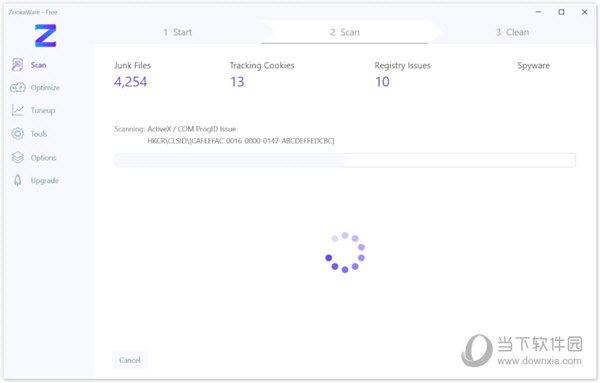Image resolution: width=600 pixels, height=383 pixels.
Task: Click the Registry Issues count 10
Action: (382, 81)
